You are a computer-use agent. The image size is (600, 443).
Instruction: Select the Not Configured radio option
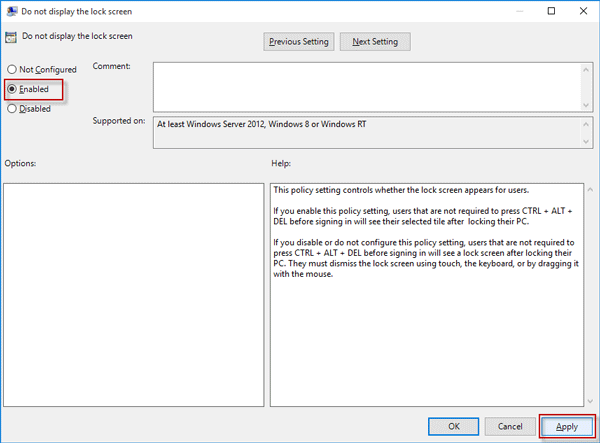[x=11, y=69]
